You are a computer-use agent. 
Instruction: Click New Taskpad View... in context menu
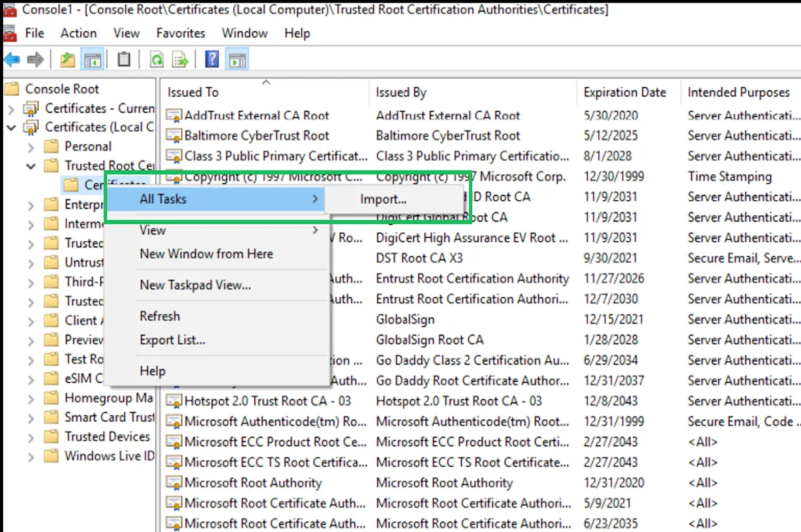[x=195, y=285]
